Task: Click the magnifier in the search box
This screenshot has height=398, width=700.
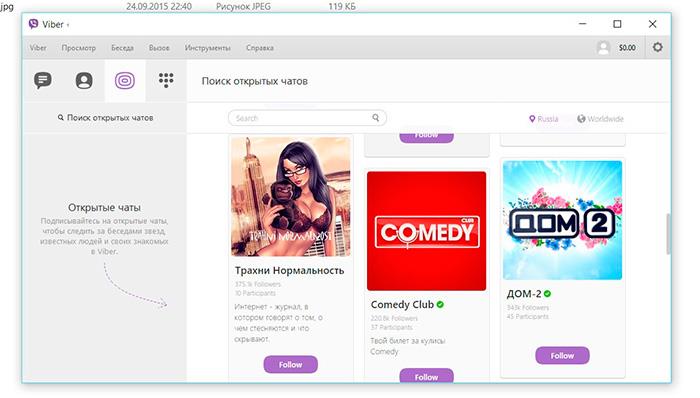Action: click(x=376, y=117)
